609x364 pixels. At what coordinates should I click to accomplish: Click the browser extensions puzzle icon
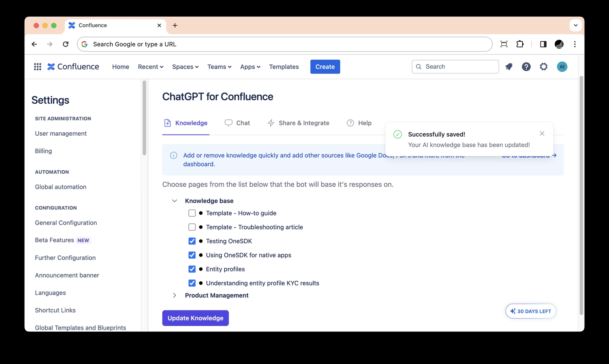[x=520, y=44]
